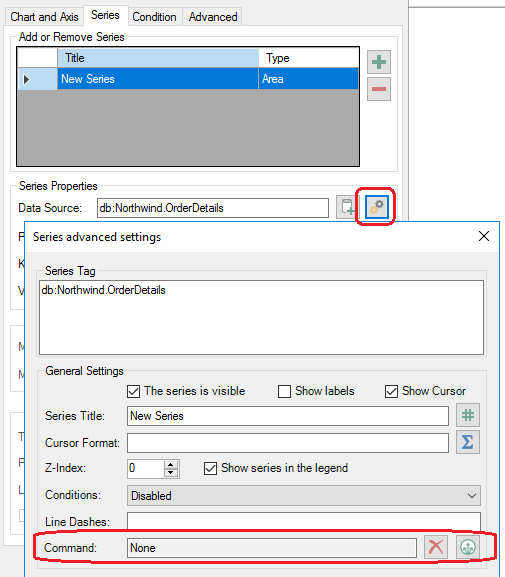Click the database add data source icon
Image resolution: width=505 pixels, height=577 pixels.
tap(347, 207)
